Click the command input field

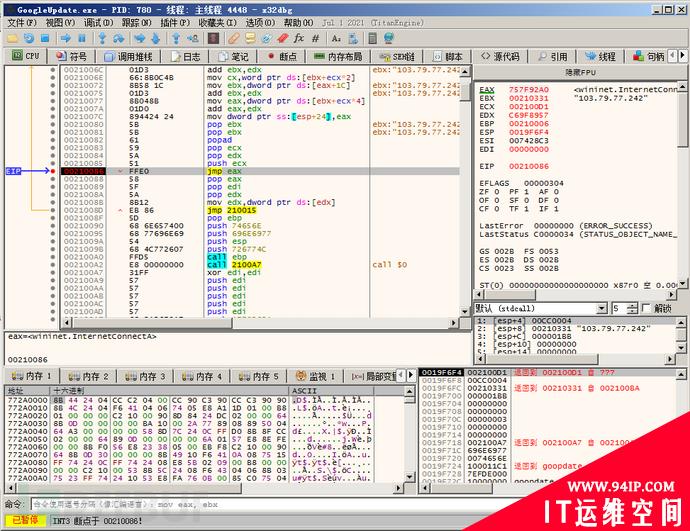coord(271,504)
